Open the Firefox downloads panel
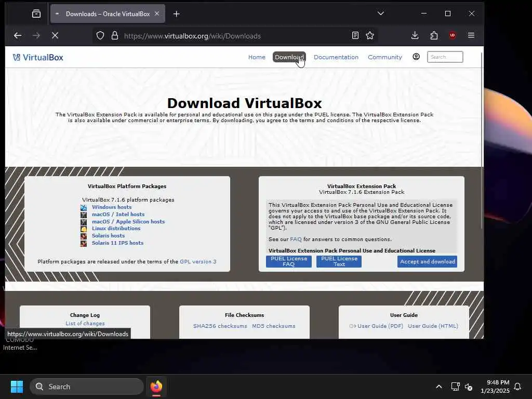The image size is (532, 399). point(415,36)
